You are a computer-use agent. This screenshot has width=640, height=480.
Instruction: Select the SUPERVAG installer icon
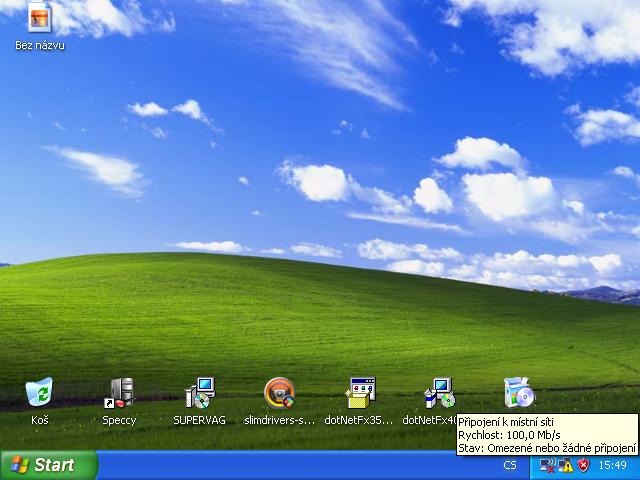click(x=199, y=393)
